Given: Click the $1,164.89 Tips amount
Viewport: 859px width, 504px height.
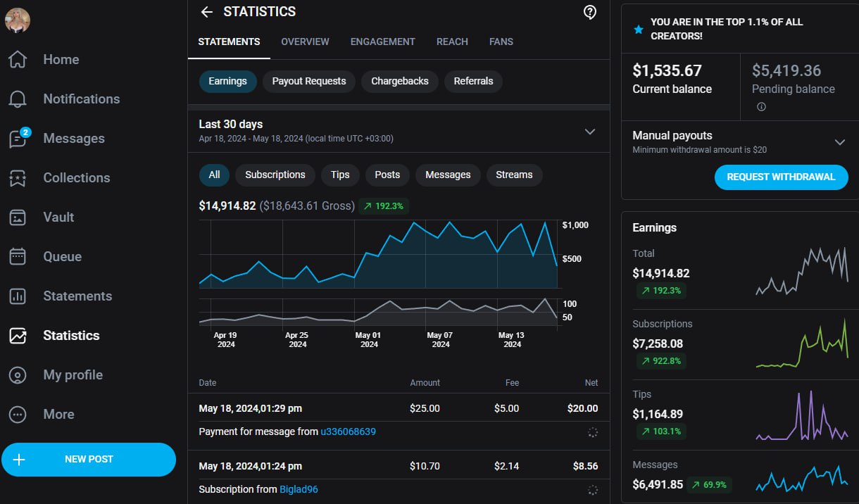Looking at the screenshot, I should click(658, 414).
